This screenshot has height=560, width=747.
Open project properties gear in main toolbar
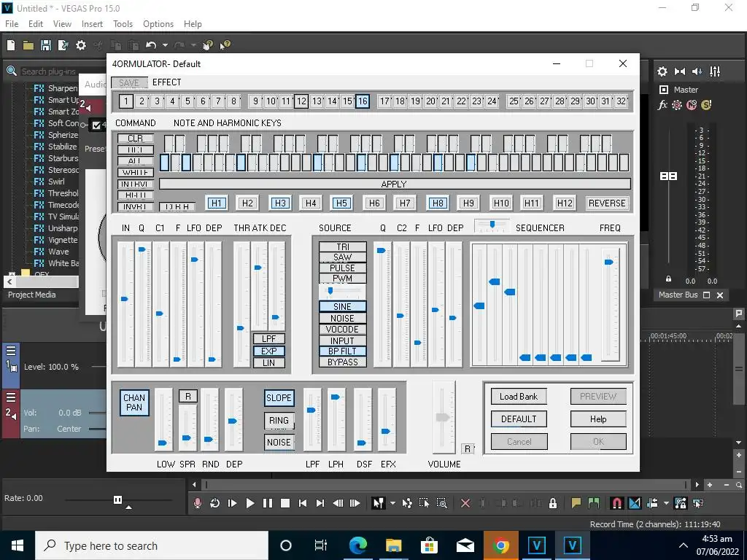[x=81, y=45]
